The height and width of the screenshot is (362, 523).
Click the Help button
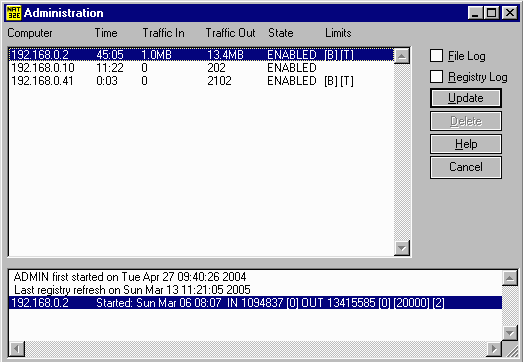click(x=466, y=144)
